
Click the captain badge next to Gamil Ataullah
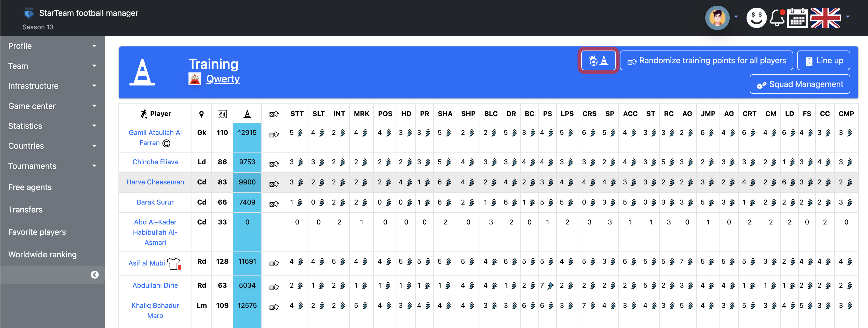166,143
